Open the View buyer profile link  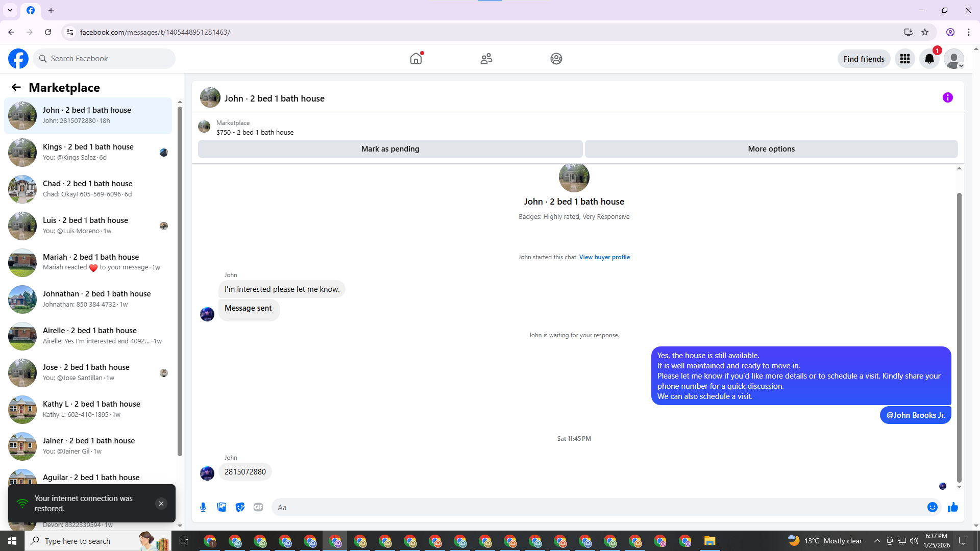pyautogui.click(x=604, y=257)
